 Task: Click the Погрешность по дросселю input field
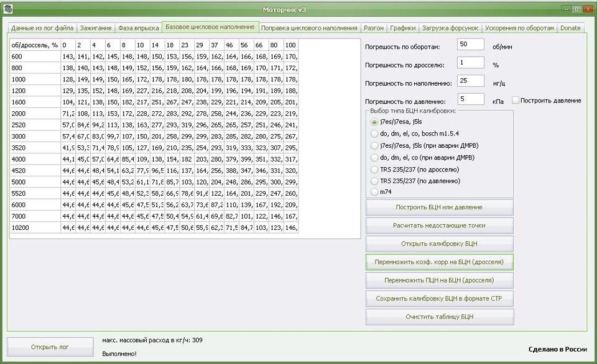click(471, 62)
